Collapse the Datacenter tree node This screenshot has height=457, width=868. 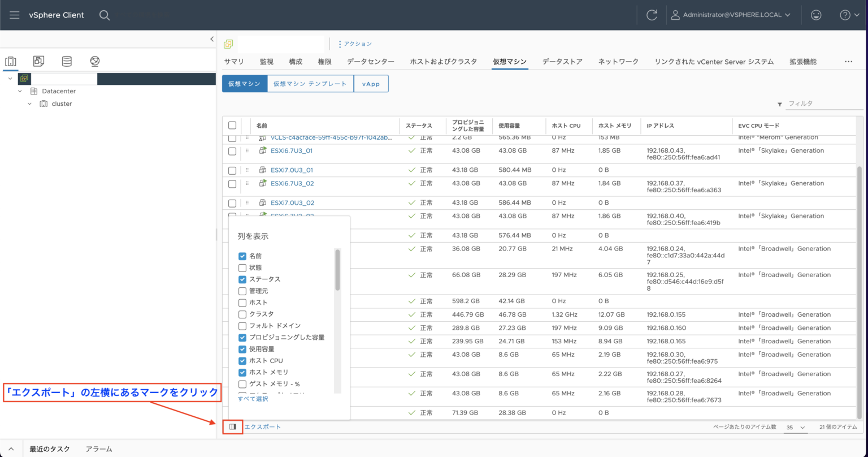(20, 90)
